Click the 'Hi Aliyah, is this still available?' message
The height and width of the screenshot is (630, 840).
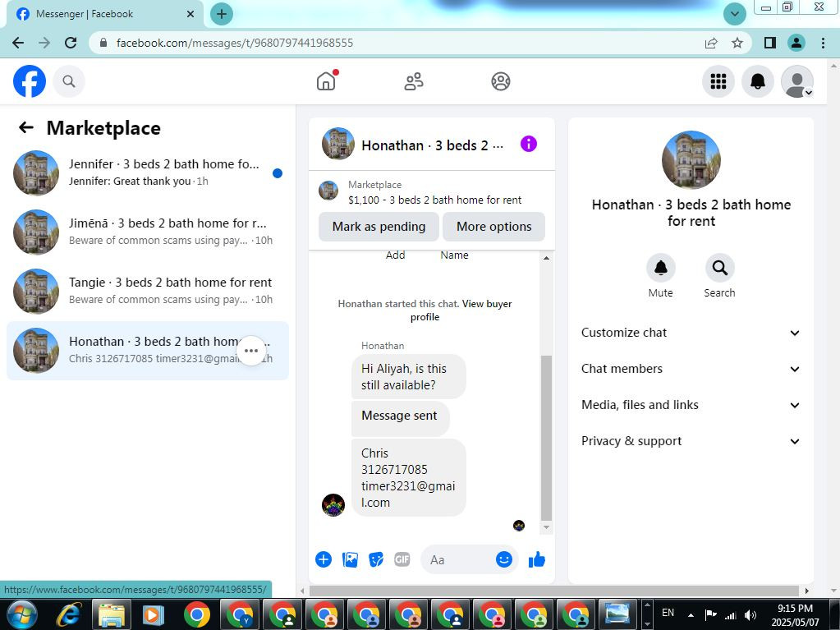(409, 377)
